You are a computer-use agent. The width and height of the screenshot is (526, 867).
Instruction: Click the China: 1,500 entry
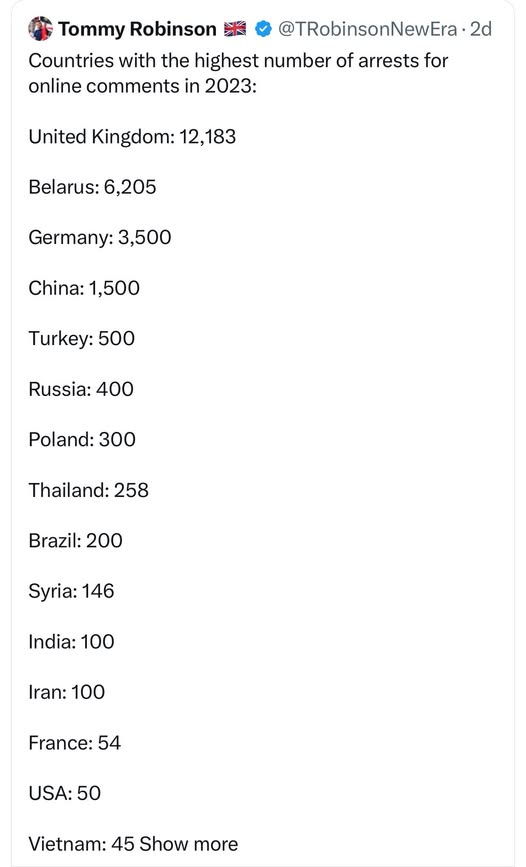coord(84,288)
